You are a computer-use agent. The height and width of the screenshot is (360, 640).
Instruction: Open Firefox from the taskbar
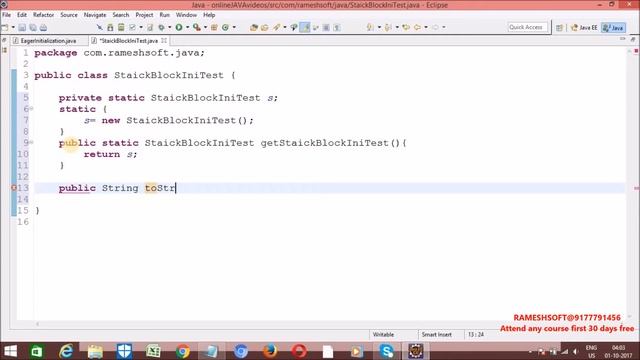pyautogui.click(x=270, y=351)
